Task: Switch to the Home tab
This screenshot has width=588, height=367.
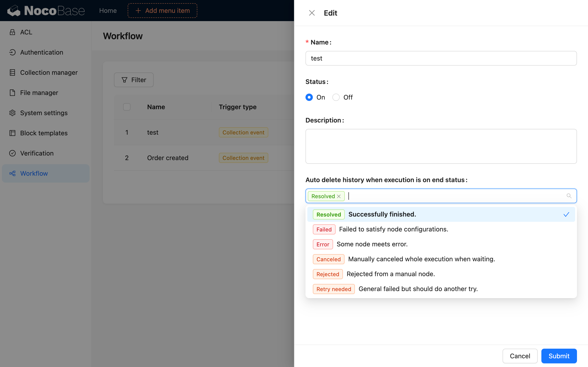Action: coord(108,11)
